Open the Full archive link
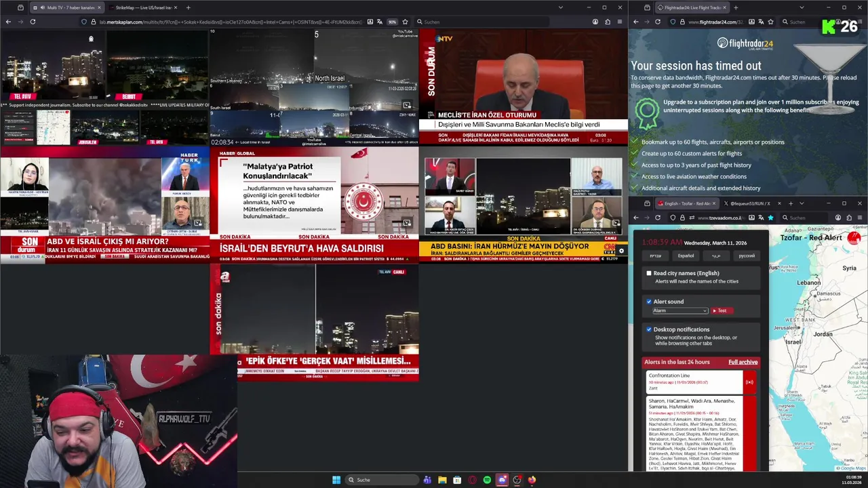 point(743,362)
